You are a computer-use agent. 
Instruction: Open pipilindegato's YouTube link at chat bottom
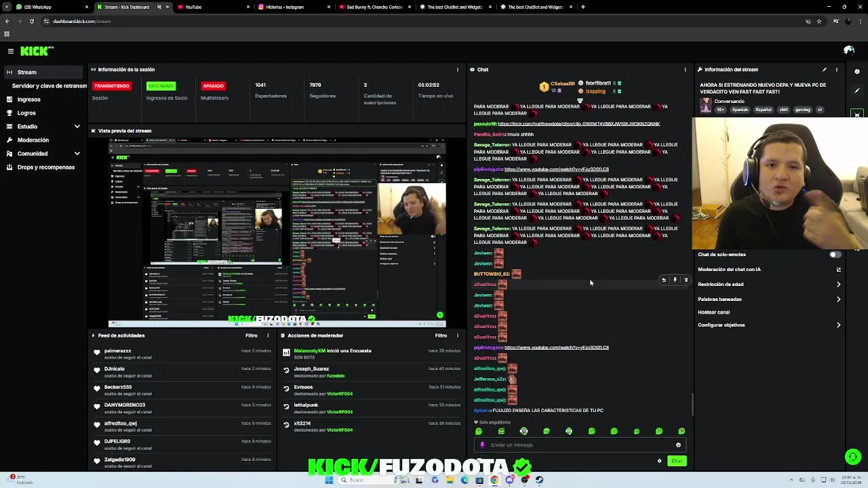point(557,348)
